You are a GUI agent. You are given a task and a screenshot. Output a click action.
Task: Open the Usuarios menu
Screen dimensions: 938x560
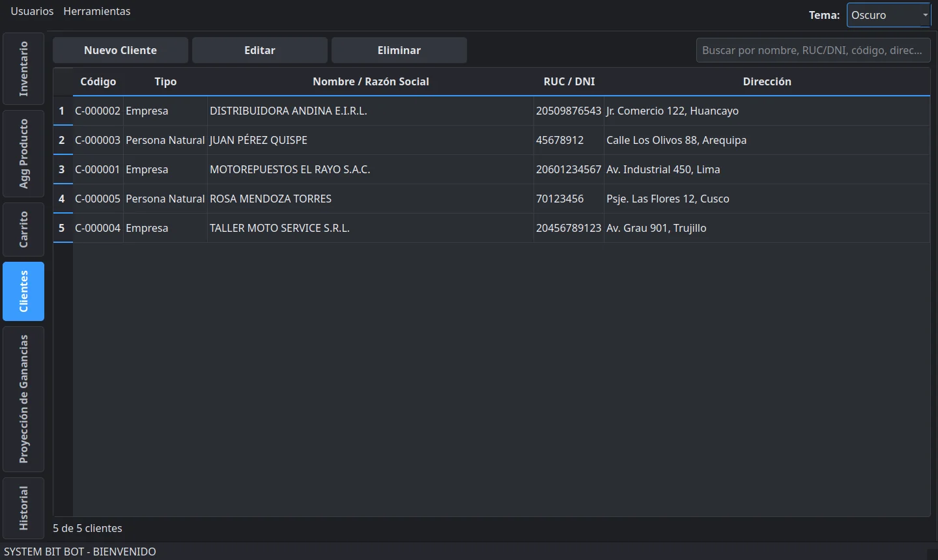[32, 11]
